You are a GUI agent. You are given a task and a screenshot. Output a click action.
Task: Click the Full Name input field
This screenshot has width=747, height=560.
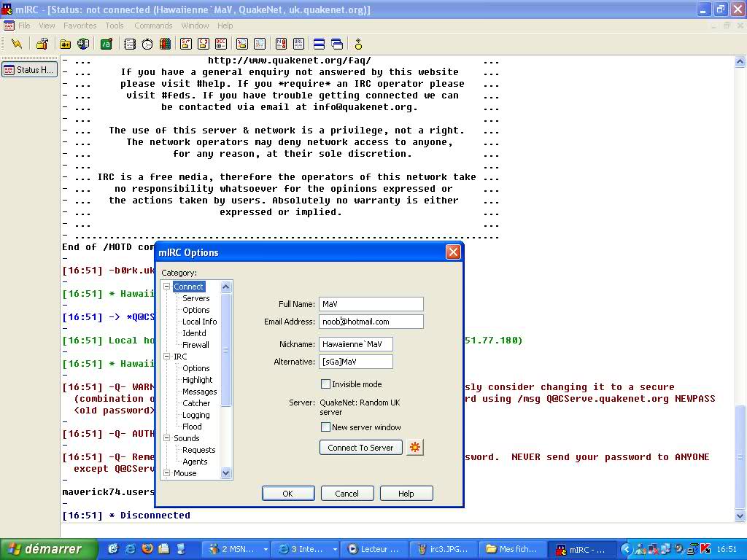(x=371, y=304)
